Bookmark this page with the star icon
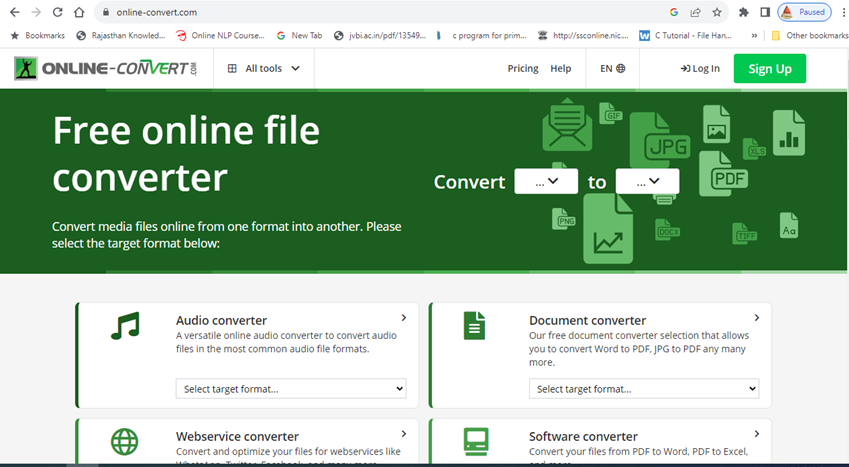849x467 pixels. (717, 12)
